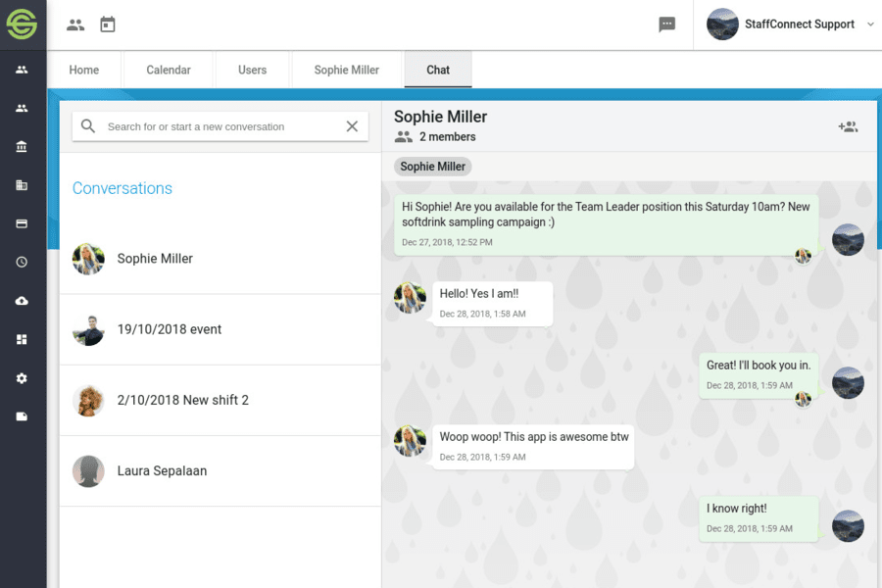This screenshot has width=882, height=588.
Task: Open the cloud upload icon in the sidebar
Action: [x=22, y=301]
